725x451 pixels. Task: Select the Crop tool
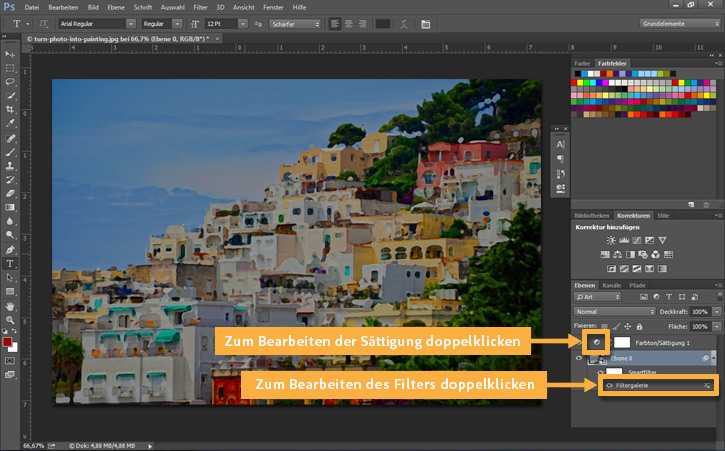10,110
